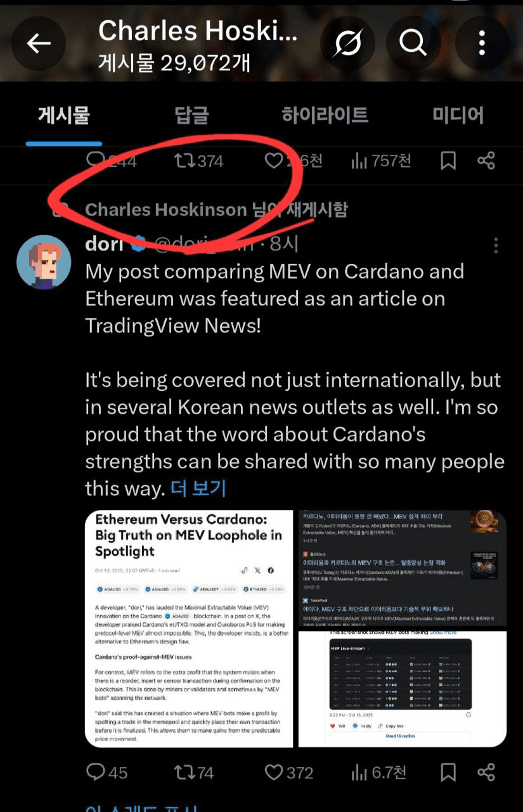Switch to the 답글 tab
Screen dimensions: 523x812
[191, 115]
